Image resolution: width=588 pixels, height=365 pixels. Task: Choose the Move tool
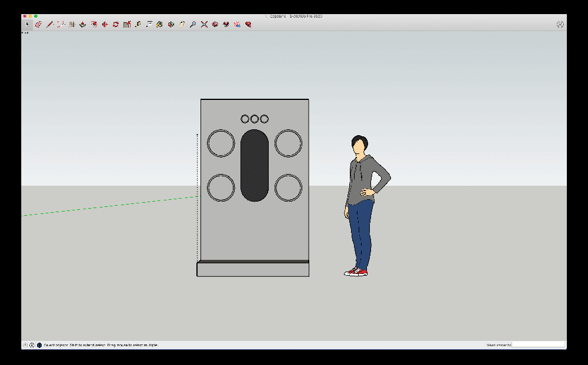(x=105, y=24)
